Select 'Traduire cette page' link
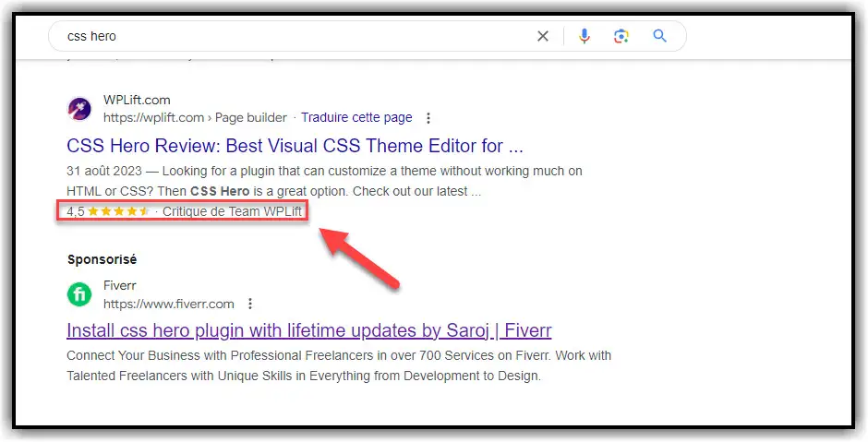 (356, 118)
